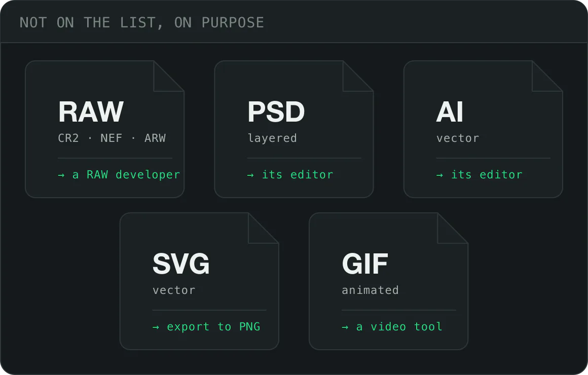Click the 'NOT ON THE LIST, ON PURPOSE' header
This screenshot has height=375, width=588.
[142, 22]
